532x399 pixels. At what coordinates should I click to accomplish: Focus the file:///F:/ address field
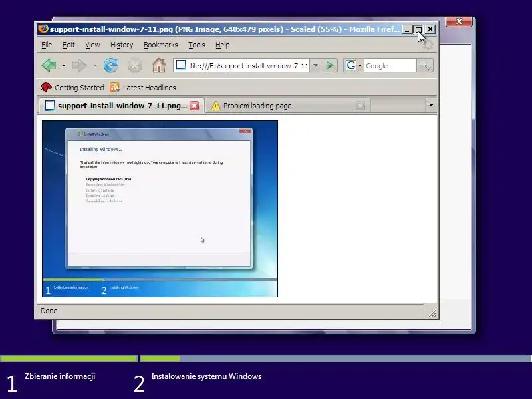click(x=248, y=65)
